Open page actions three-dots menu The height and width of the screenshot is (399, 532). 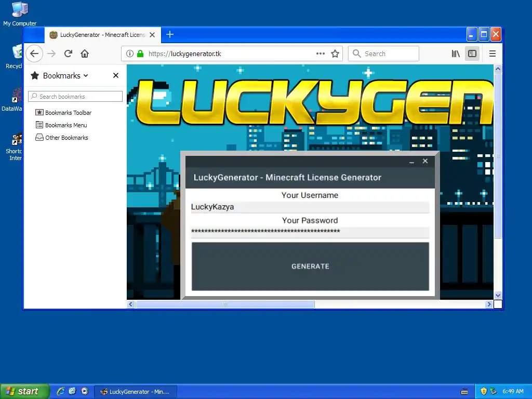coord(320,54)
